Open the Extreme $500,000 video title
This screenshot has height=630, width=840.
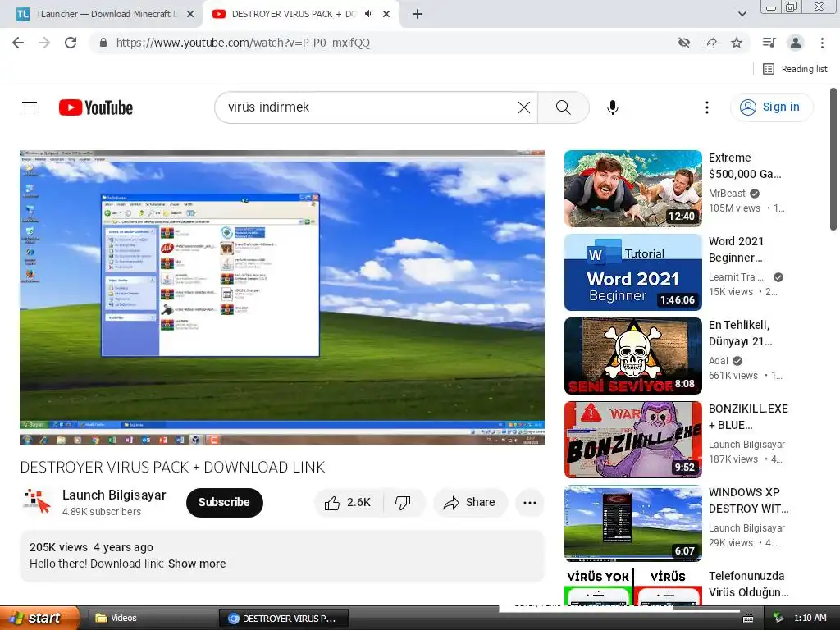(x=745, y=166)
